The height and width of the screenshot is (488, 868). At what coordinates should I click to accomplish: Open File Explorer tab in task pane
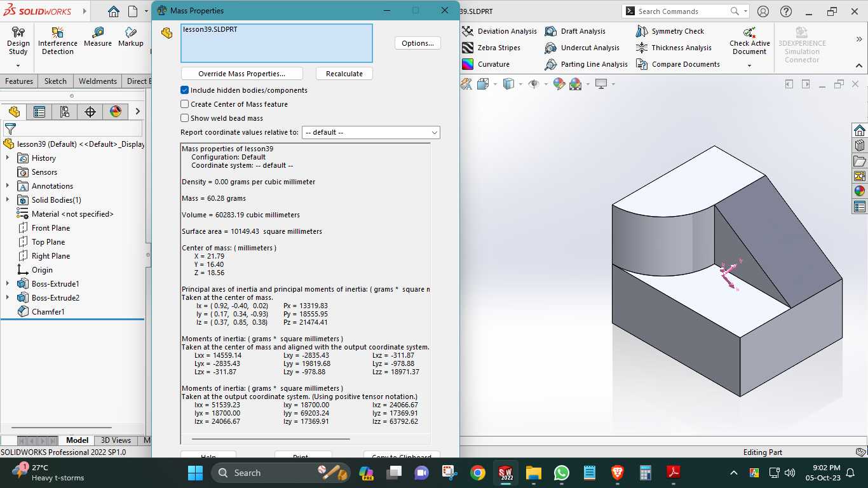coord(860,161)
